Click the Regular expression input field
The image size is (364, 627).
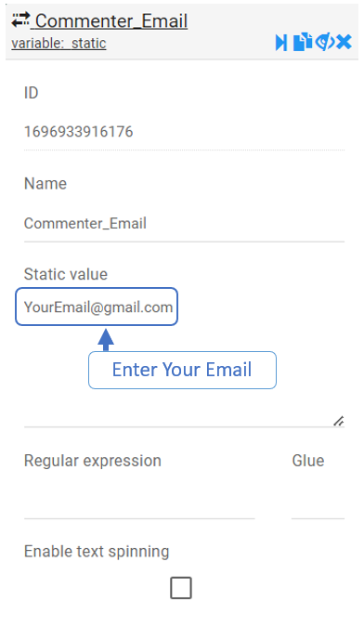click(x=139, y=503)
